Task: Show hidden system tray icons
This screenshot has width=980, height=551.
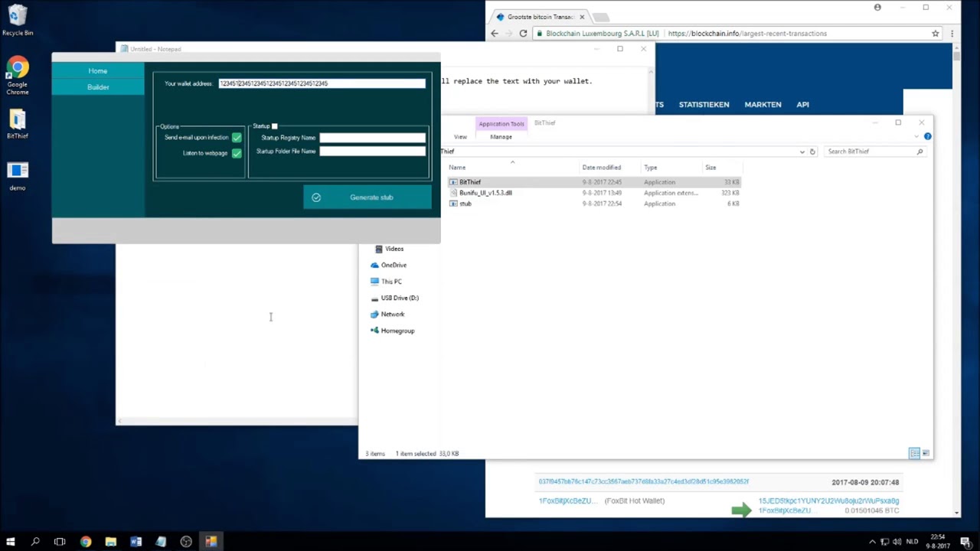Action: coord(872,542)
